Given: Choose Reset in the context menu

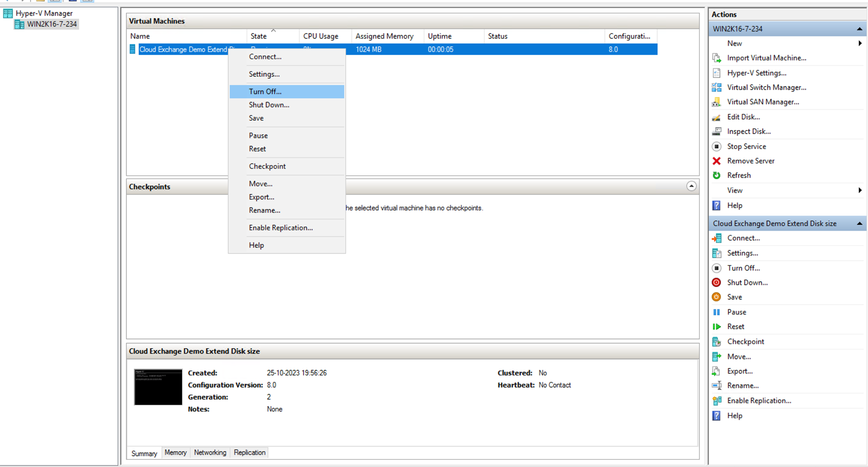Looking at the screenshot, I should 287,149.
